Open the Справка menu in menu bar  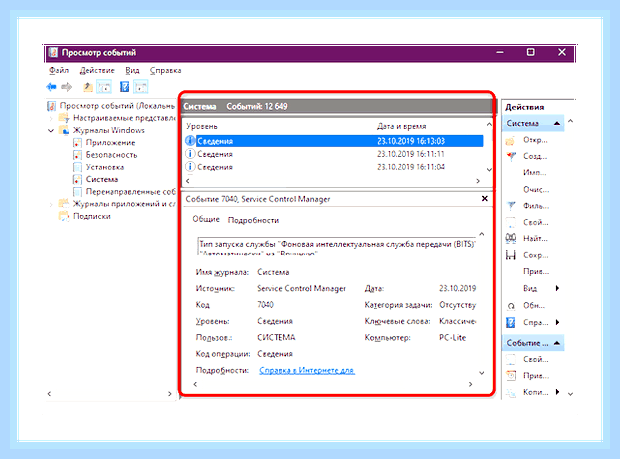tap(165, 70)
